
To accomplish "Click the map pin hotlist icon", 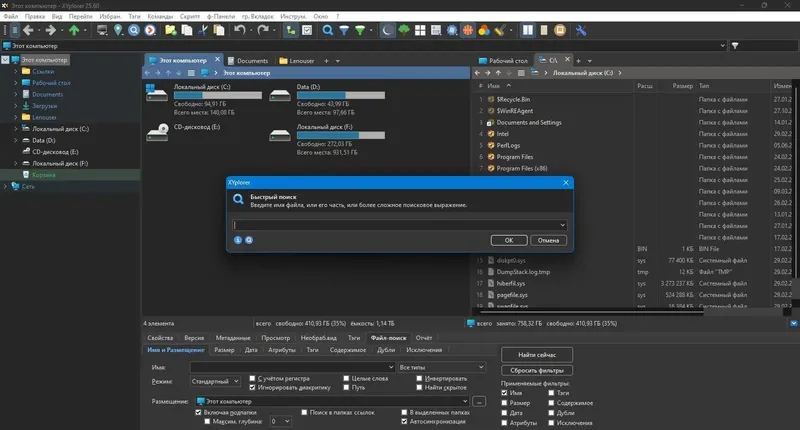I will [118, 31].
